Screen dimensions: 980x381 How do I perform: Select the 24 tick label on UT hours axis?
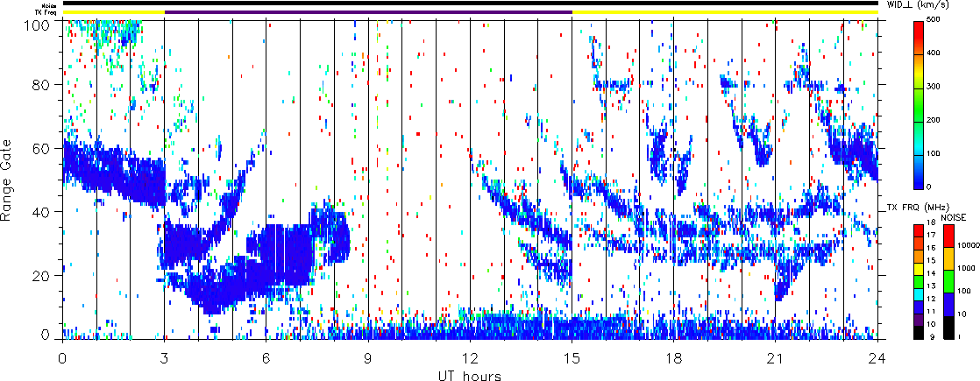pyautogui.click(x=877, y=357)
